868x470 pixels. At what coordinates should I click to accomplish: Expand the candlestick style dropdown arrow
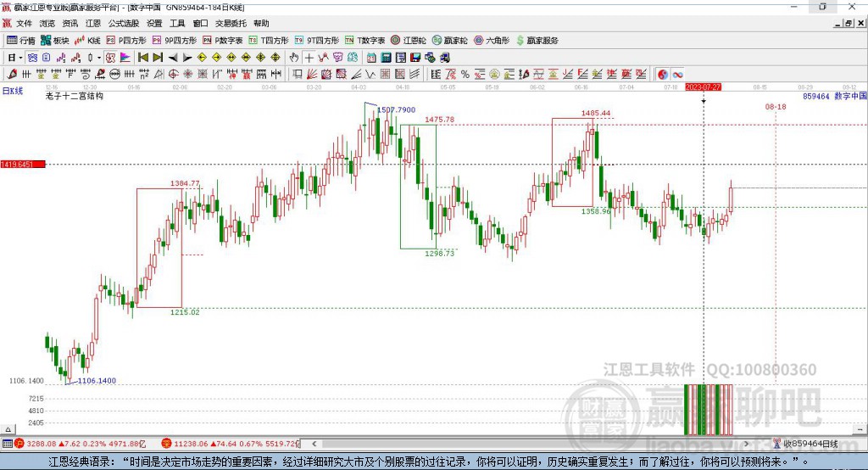pyautogui.click(x=99, y=58)
